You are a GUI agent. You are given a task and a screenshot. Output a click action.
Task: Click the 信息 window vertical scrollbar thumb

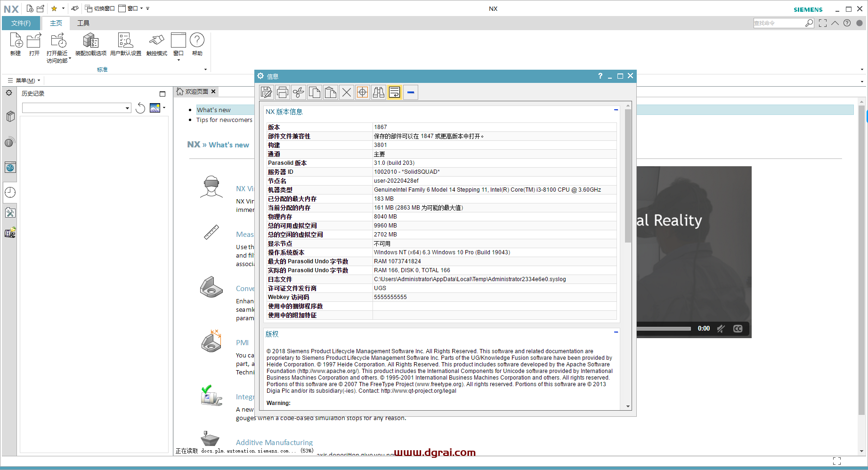[x=628, y=176]
